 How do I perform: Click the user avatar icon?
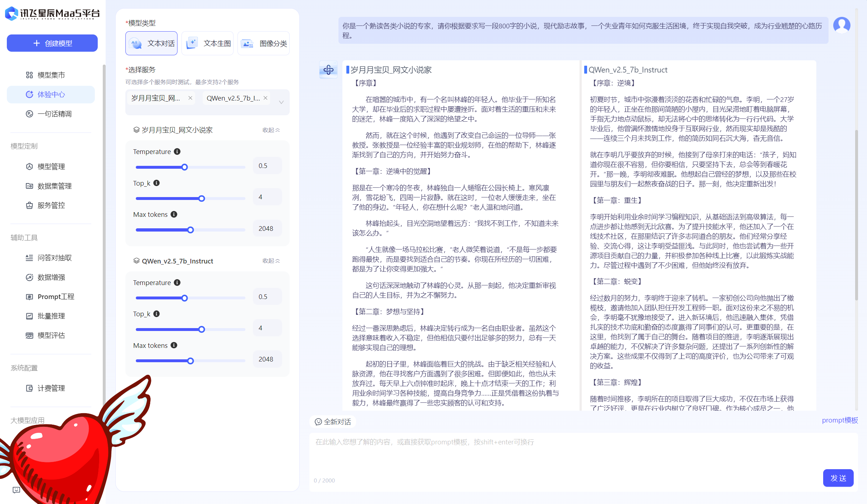tap(841, 25)
